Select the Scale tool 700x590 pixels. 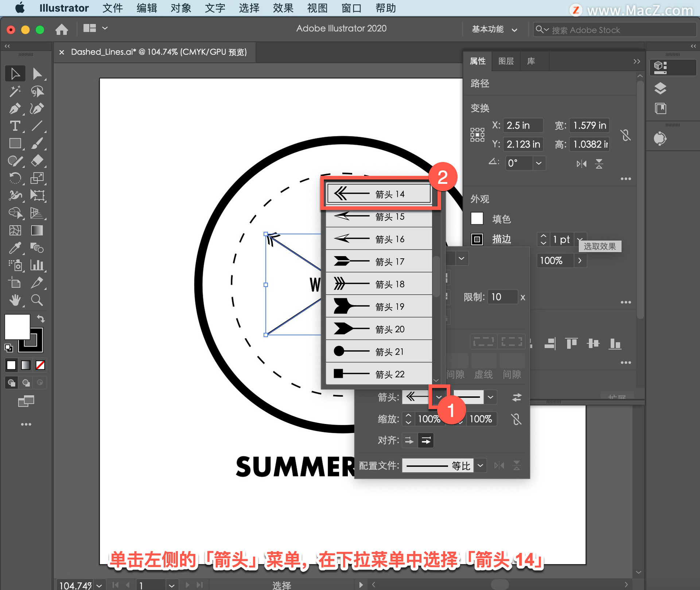coord(37,178)
